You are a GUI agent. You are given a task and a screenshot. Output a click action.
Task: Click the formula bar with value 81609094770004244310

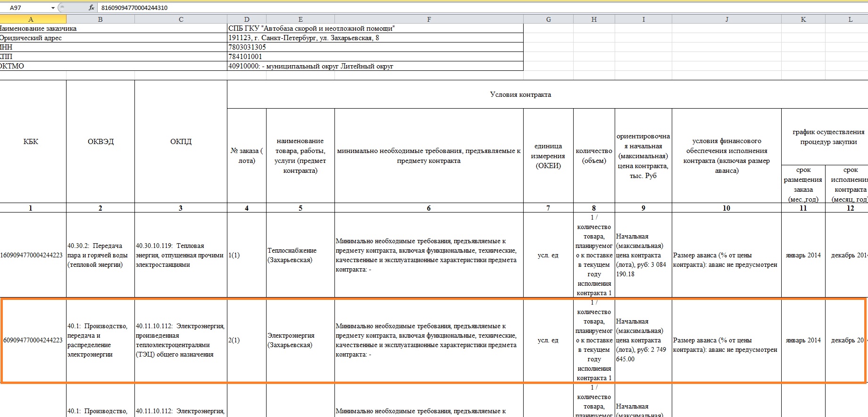click(x=483, y=8)
